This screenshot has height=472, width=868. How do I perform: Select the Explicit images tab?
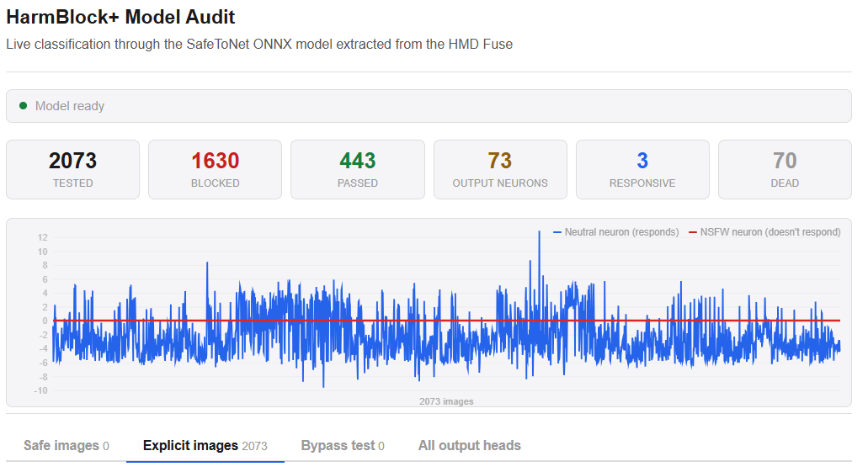[205, 445]
